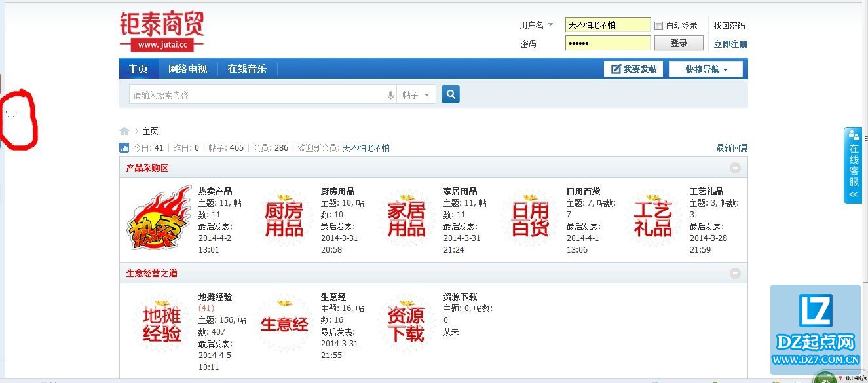
Task: Collapse the 生意经营之道 section
Action: tap(735, 273)
